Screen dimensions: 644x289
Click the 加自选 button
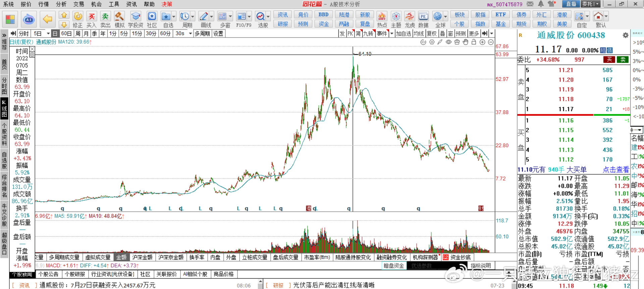[404, 34]
